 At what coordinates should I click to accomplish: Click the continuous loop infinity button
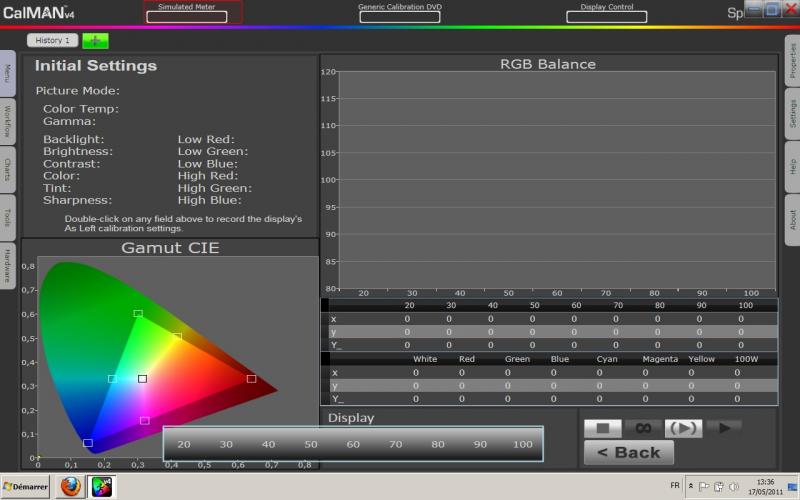pyautogui.click(x=643, y=428)
